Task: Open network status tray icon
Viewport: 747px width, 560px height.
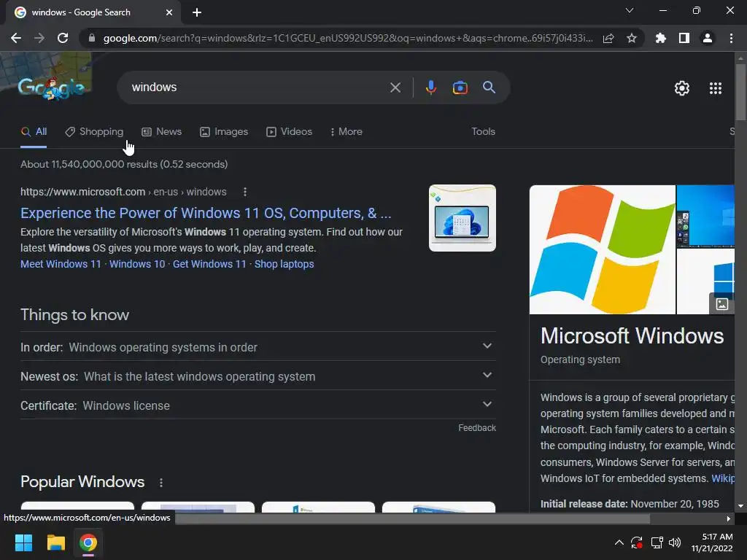Action: coord(657,542)
